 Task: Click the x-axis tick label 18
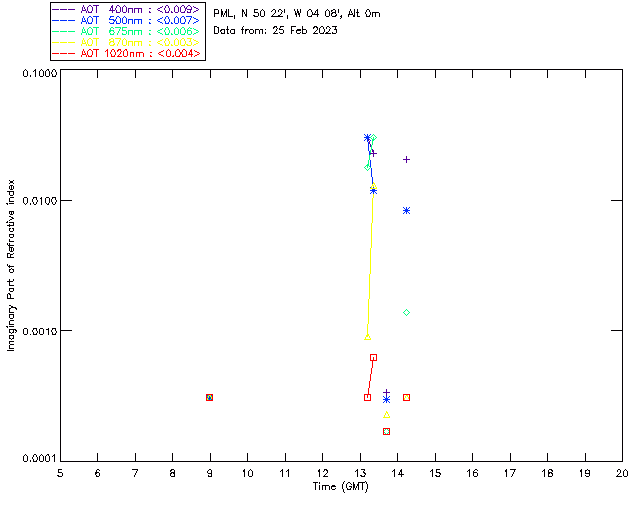click(547, 473)
